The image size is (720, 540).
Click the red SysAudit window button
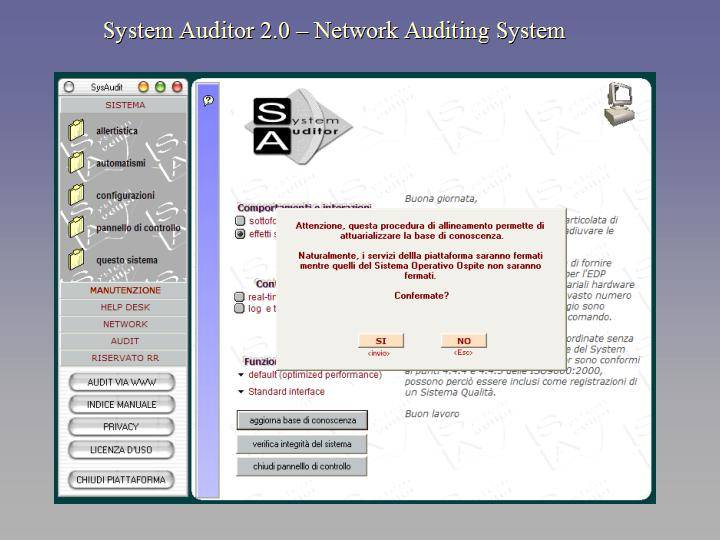(177, 86)
